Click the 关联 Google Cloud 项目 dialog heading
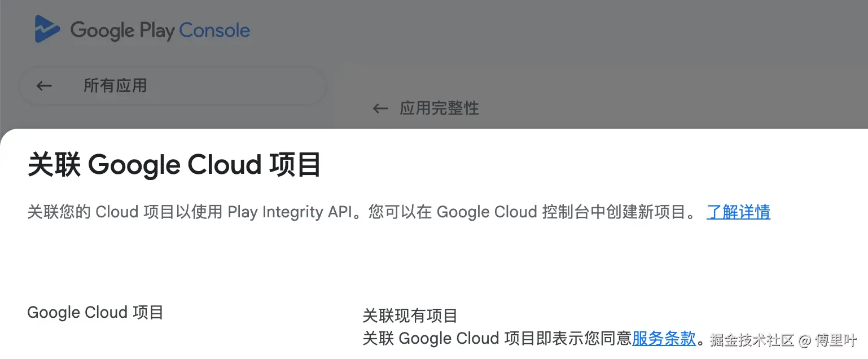Screen dimensions: 868x359 click(x=174, y=166)
